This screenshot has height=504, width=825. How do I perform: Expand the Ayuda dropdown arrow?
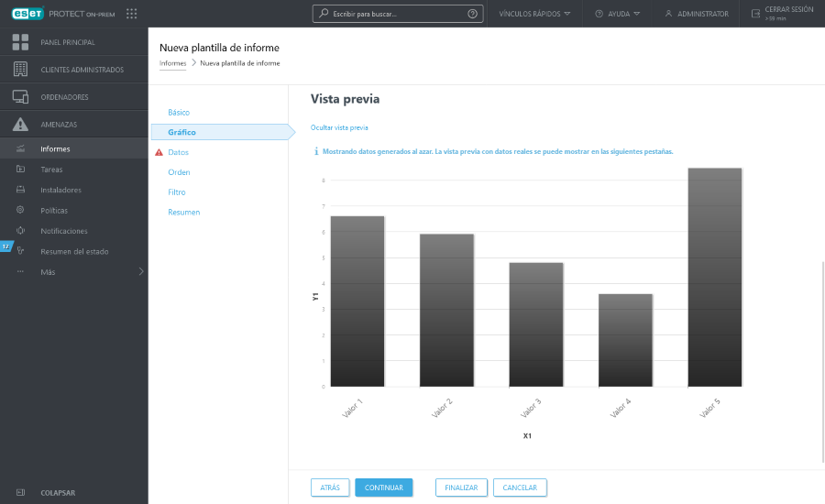[x=637, y=14]
